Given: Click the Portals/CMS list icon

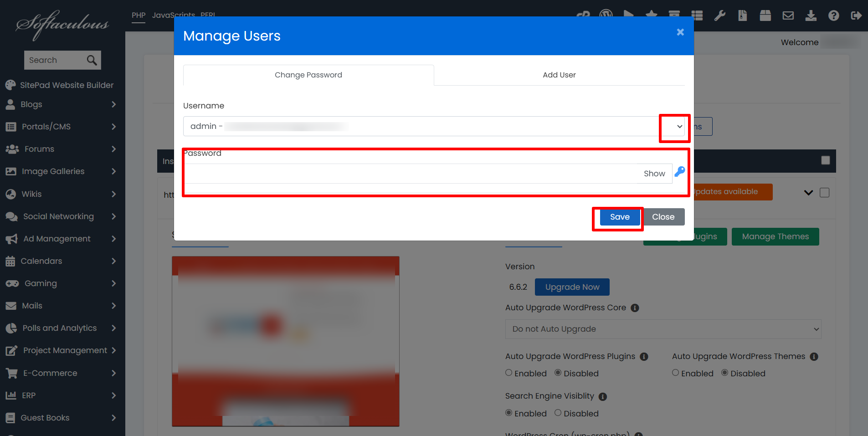Looking at the screenshot, I should pyautogui.click(x=11, y=127).
